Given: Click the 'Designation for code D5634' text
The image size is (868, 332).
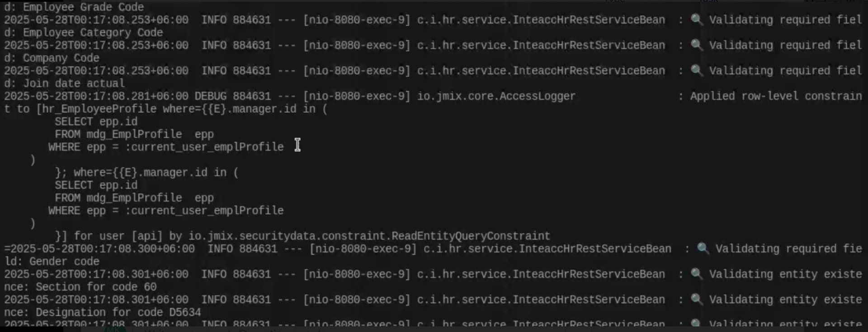Looking at the screenshot, I should (x=118, y=312).
